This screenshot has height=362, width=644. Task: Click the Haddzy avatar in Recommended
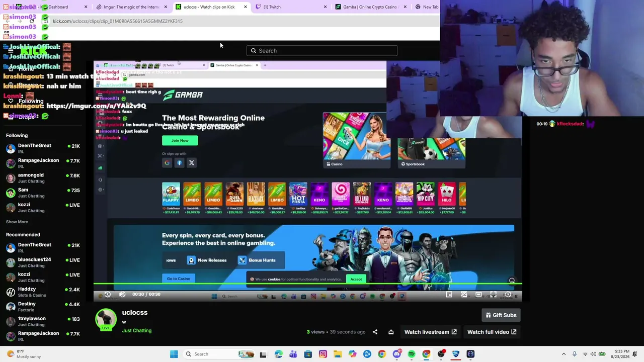pos(11,292)
